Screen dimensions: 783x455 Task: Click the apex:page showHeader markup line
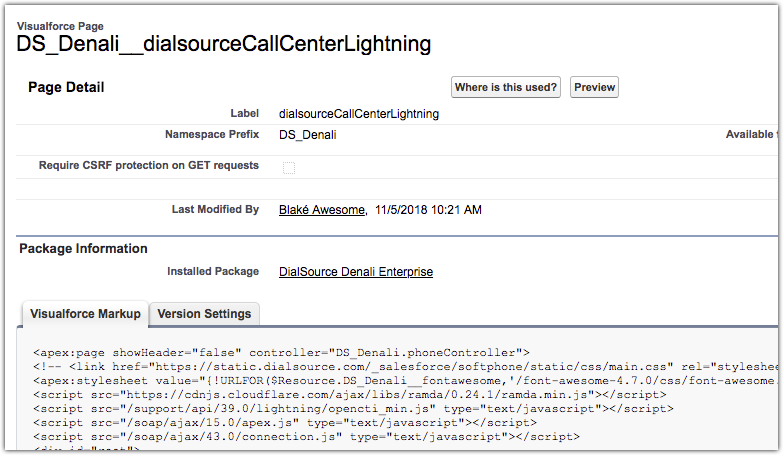coord(281,353)
